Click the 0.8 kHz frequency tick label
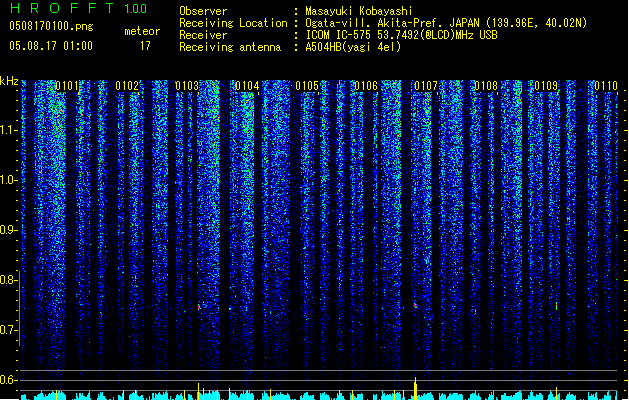This screenshot has height=400, width=629. [x=8, y=280]
